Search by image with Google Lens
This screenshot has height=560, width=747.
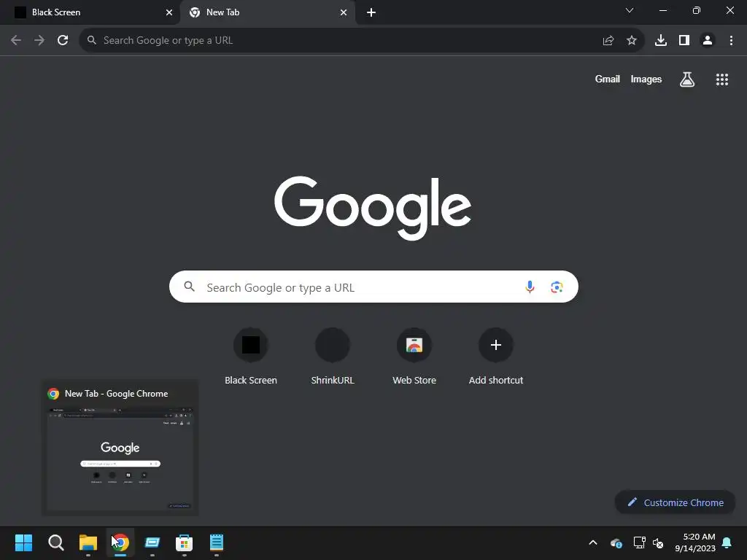click(557, 287)
